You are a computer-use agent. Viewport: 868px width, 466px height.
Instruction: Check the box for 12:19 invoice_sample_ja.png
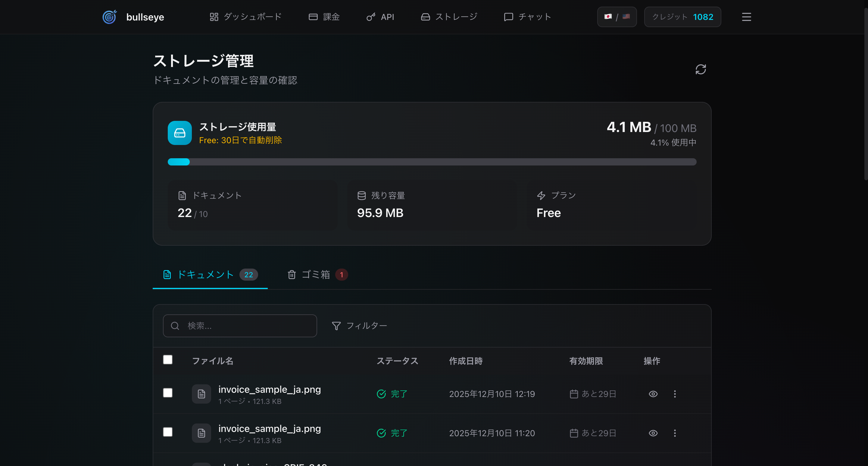167,393
